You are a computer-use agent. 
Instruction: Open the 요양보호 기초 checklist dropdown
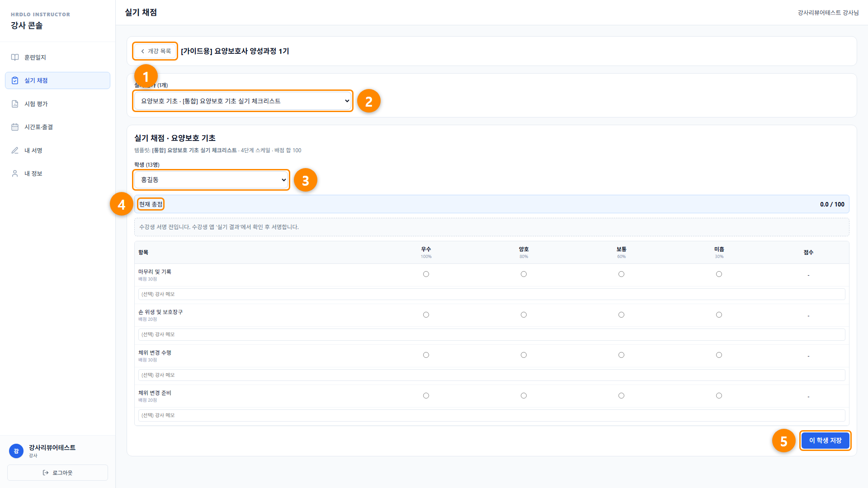click(243, 101)
